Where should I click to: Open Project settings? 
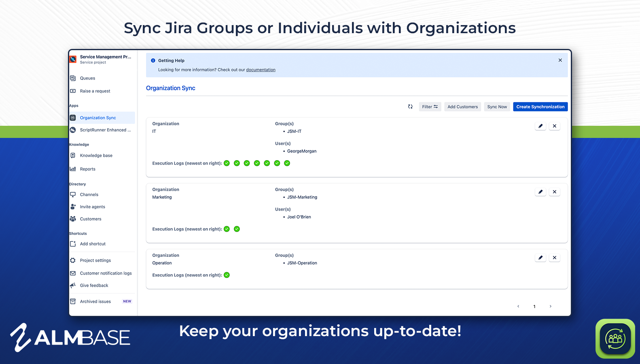pyautogui.click(x=95, y=260)
